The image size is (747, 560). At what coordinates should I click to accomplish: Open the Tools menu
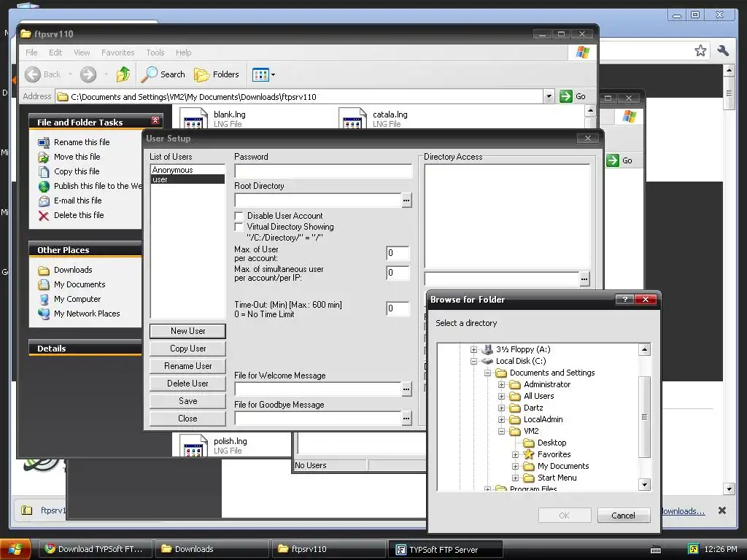click(x=155, y=52)
